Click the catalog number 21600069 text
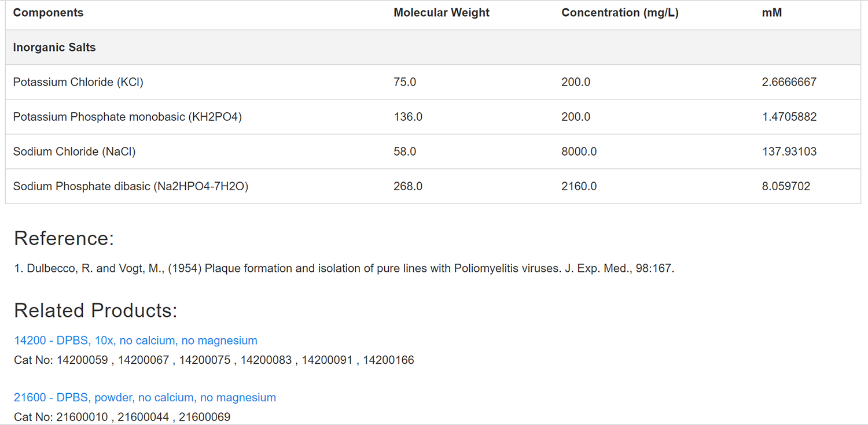Image resolution: width=868 pixels, height=425 pixels. point(204,417)
